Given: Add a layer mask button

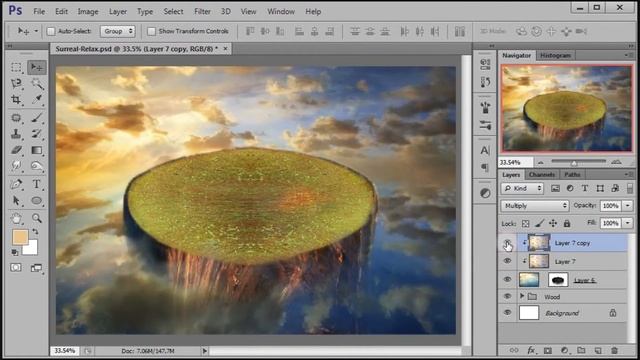Looking at the screenshot, I should 547,350.
